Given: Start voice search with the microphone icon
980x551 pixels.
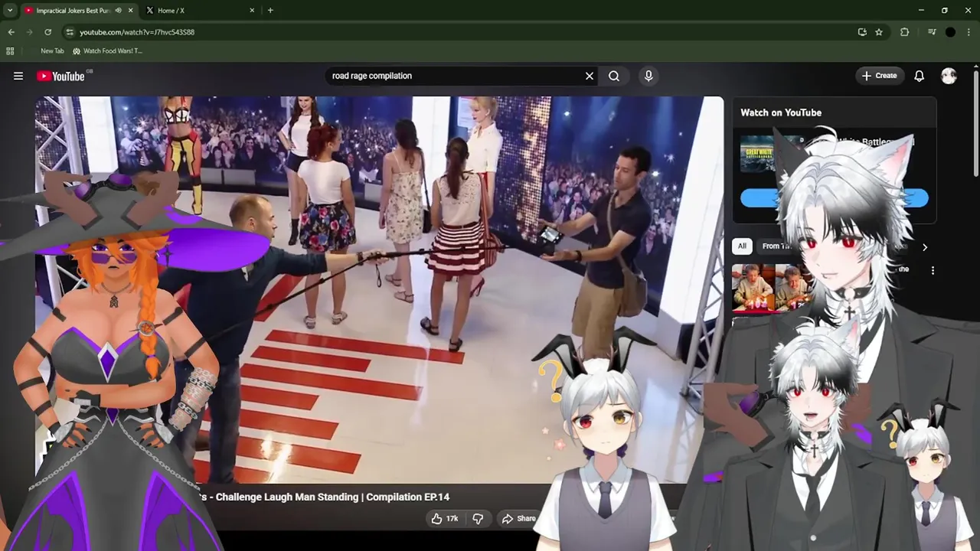Looking at the screenshot, I should coord(648,76).
